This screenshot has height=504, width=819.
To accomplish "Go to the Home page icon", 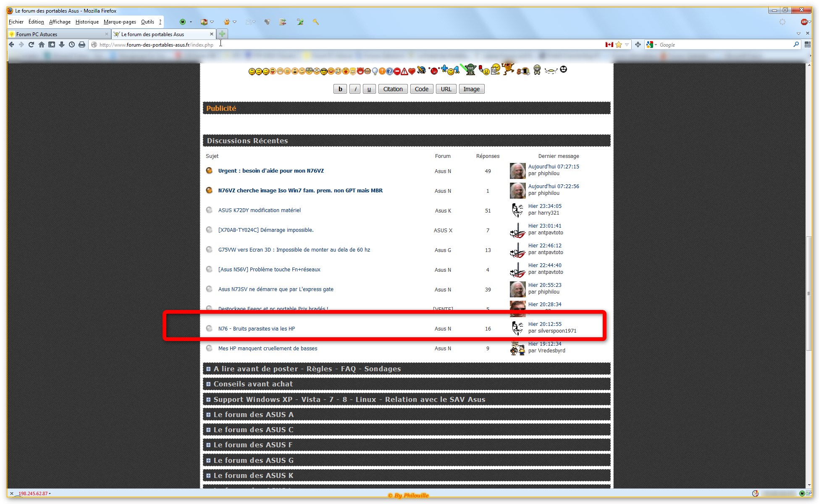I will click(x=41, y=45).
